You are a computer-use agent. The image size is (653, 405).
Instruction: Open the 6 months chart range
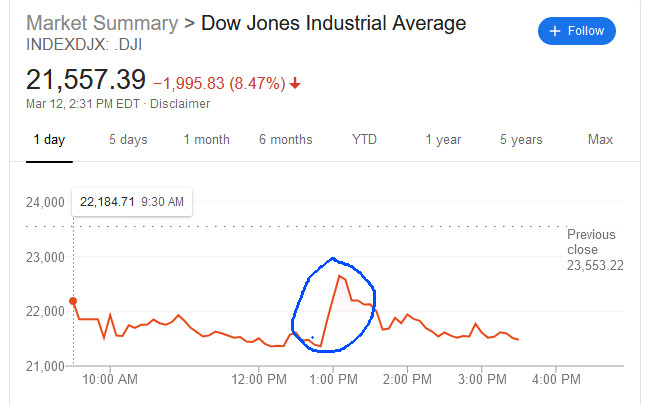[286, 140]
